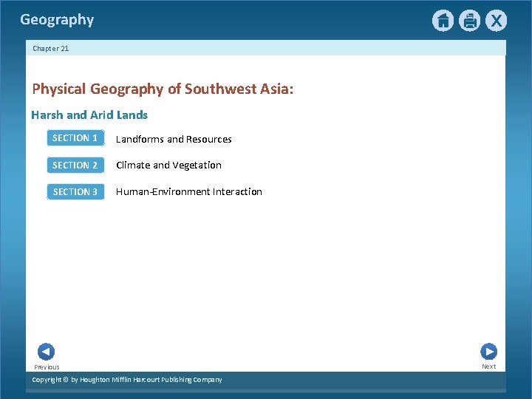Select the Climate and Vegetation text
Viewport: 532px width, 399px height.
point(168,166)
